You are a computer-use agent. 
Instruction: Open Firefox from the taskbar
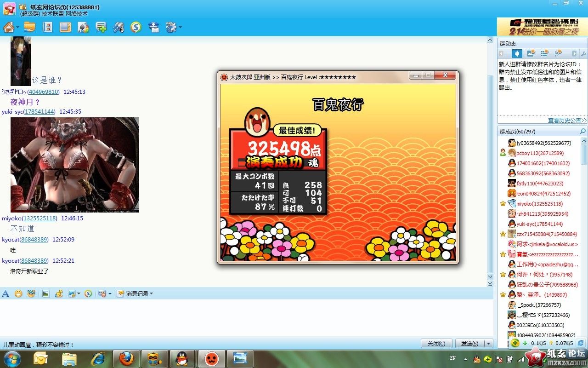pyautogui.click(x=126, y=358)
